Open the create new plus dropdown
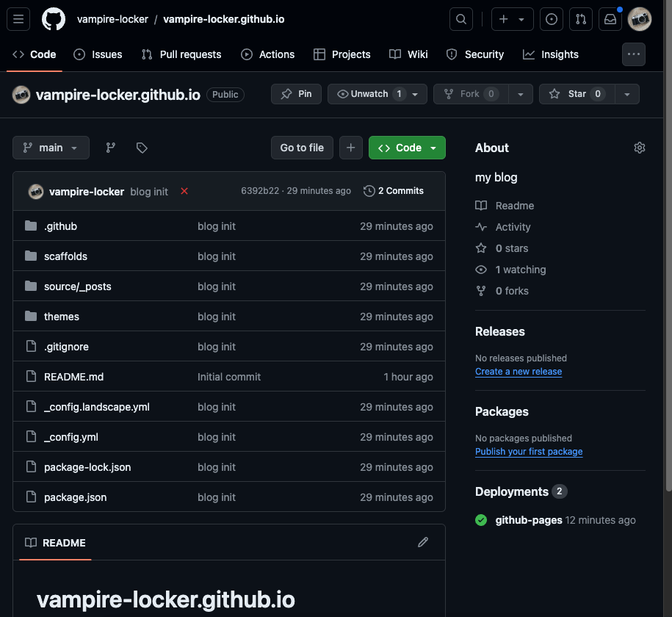The width and height of the screenshot is (672, 617). point(512,19)
